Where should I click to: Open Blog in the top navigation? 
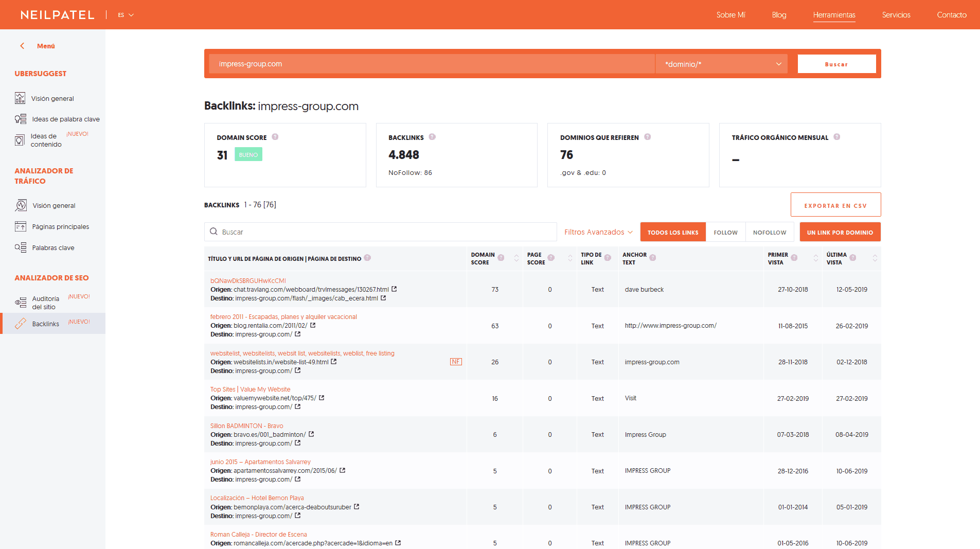pyautogui.click(x=779, y=15)
